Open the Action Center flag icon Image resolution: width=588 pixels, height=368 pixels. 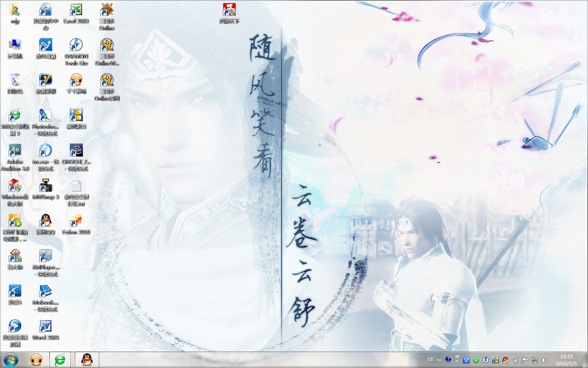(x=525, y=360)
